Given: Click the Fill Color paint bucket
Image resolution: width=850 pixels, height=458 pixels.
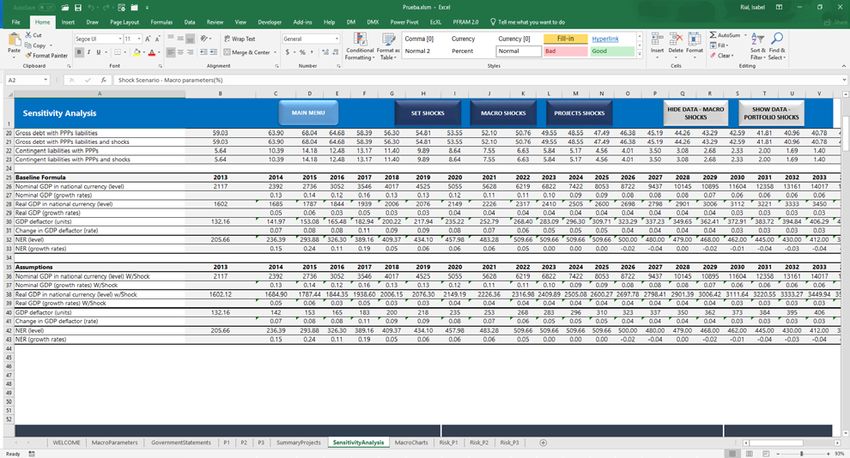Looking at the screenshot, I should point(136,53).
